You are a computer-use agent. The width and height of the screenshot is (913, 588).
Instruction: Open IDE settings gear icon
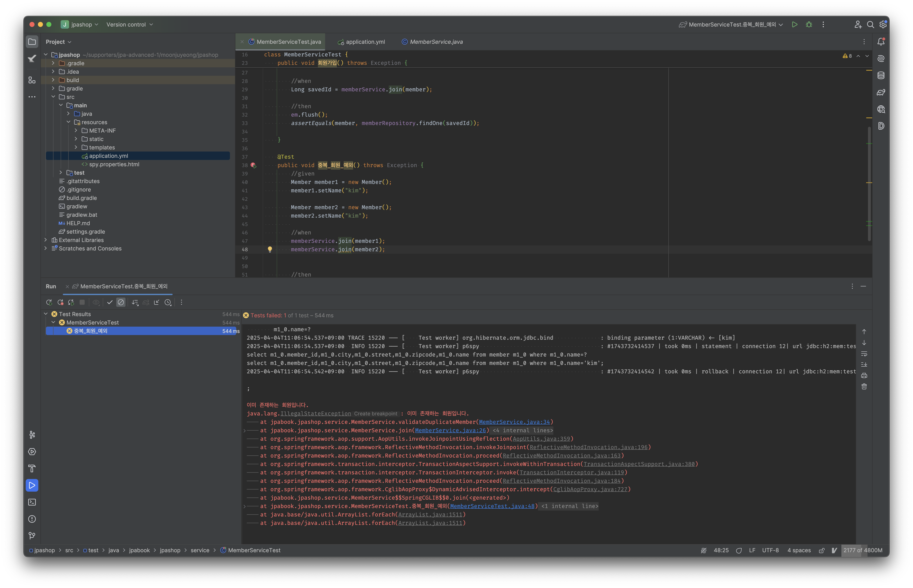tap(883, 24)
